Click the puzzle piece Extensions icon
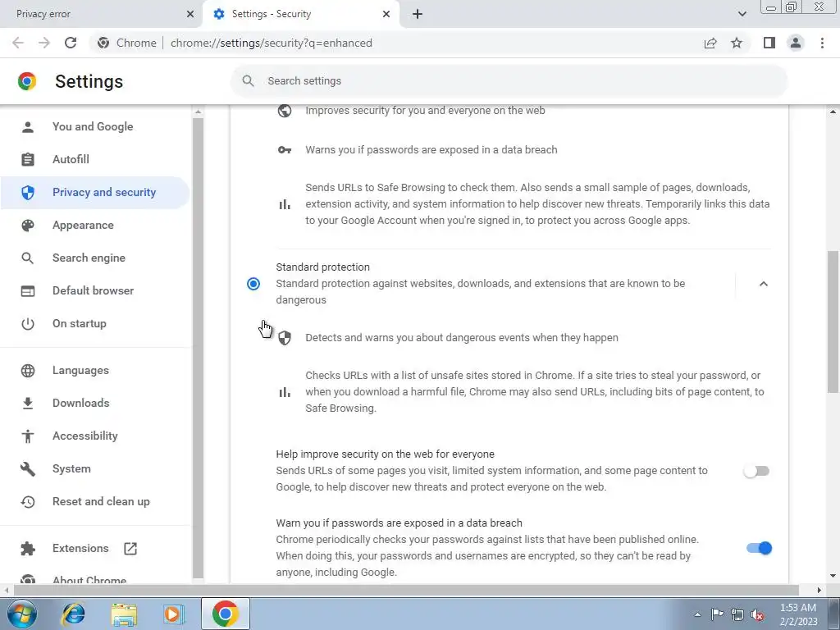The height and width of the screenshot is (630, 840). click(x=27, y=548)
